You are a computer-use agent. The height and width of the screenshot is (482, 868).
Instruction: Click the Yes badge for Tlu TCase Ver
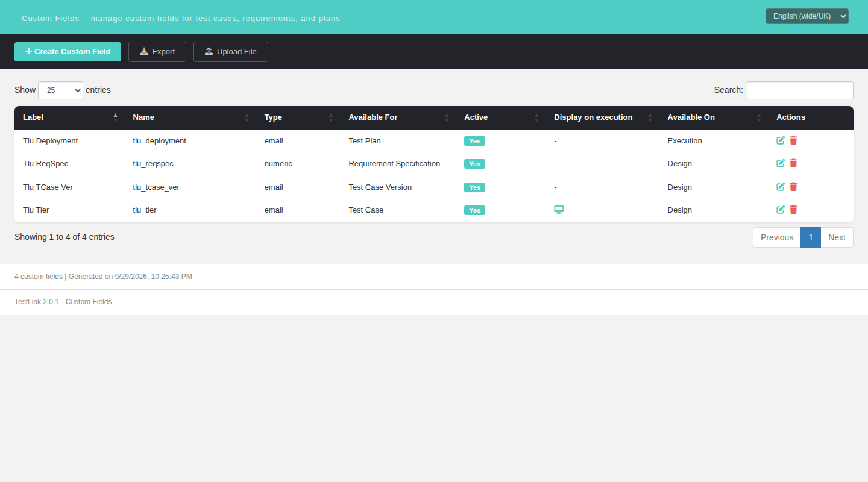(x=474, y=187)
